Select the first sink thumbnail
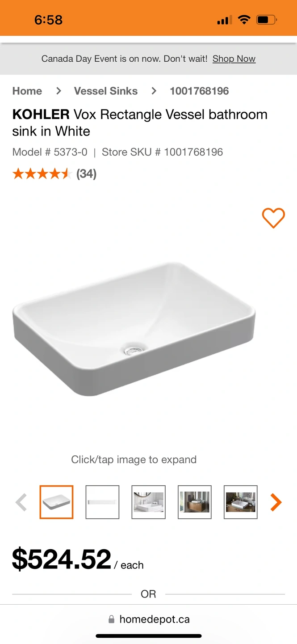297x644 pixels. [56, 502]
